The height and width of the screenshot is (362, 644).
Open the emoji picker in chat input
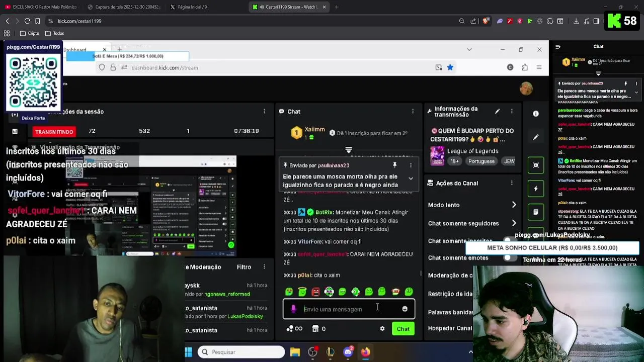click(405, 309)
